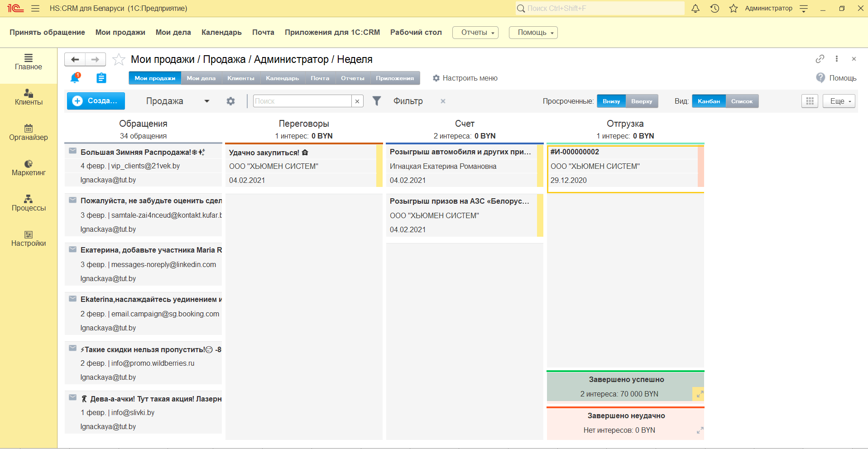Screen dimensions: 868x449
Task: Copy link using chain icon
Action: [x=820, y=59]
